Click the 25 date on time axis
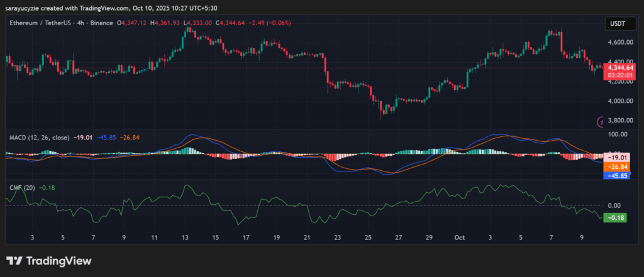Viewport: 644px width, 277px height. point(368,238)
